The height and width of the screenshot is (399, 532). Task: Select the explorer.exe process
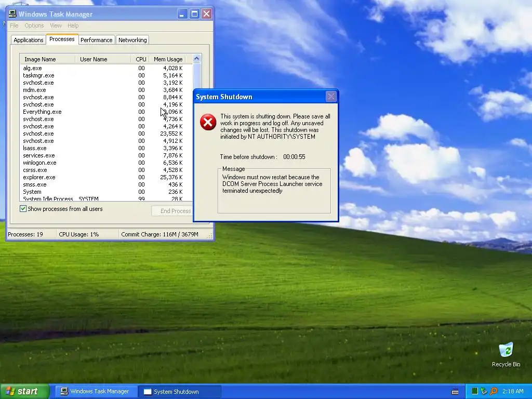click(106, 177)
